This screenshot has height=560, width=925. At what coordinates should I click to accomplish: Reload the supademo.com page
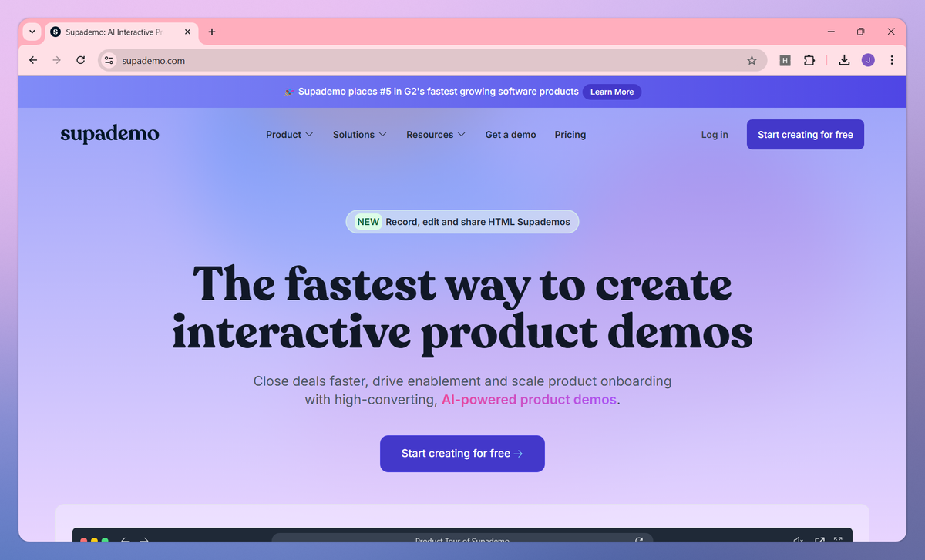80,60
